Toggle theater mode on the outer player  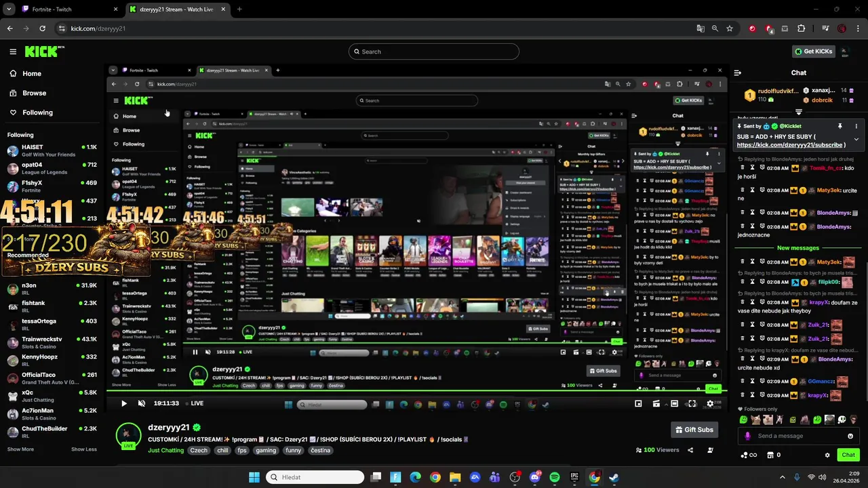coord(674,403)
